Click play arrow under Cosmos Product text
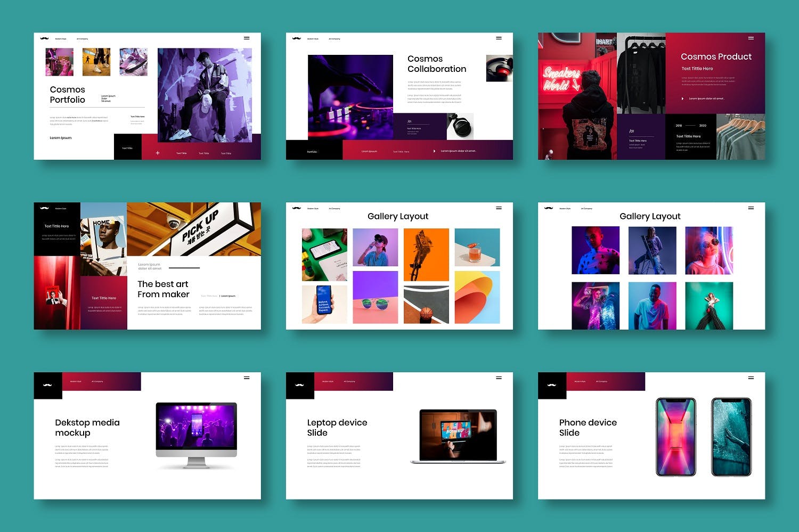 tap(682, 99)
